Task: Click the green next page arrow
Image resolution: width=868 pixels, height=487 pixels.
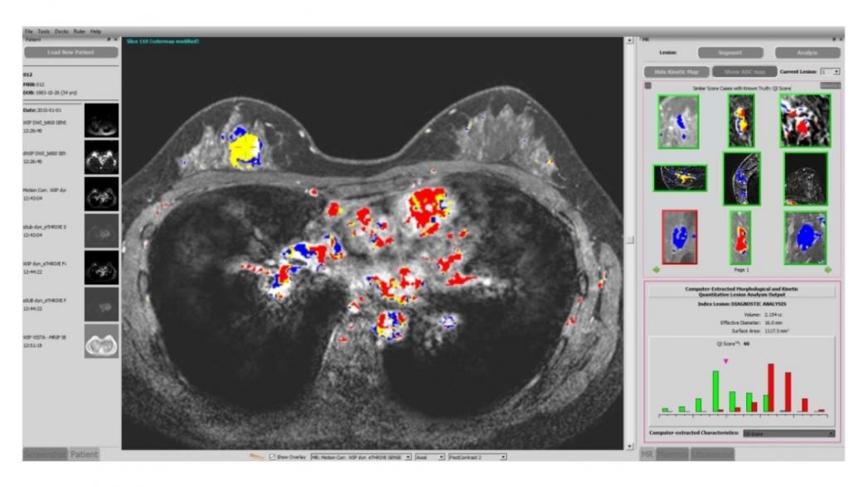Action: pyautogui.click(x=827, y=269)
